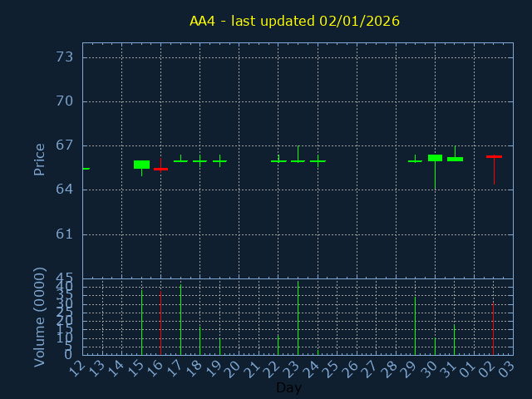Click the volume bar on day 31

454,340
